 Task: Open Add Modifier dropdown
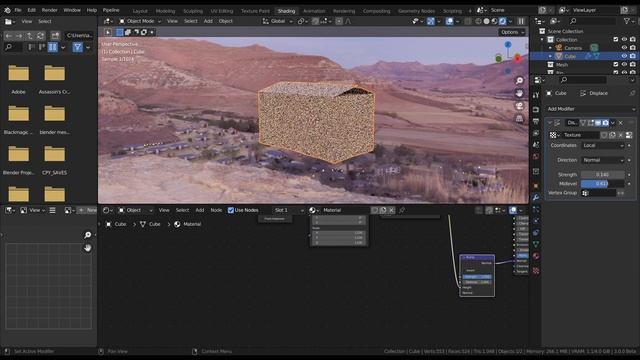point(590,109)
